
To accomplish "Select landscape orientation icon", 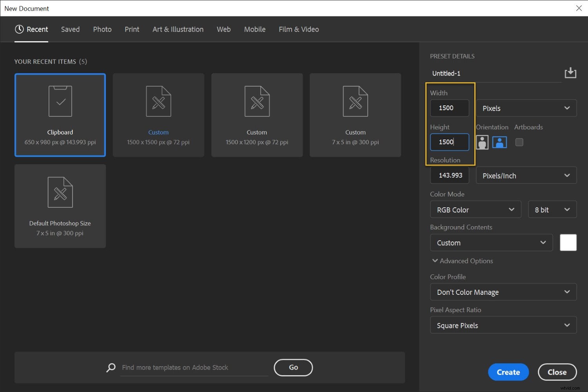I will (x=499, y=142).
